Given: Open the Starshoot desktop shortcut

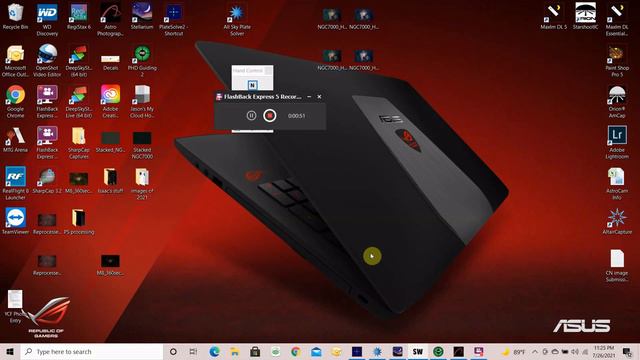Looking at the screenshot, I should [x=585, y=16].
